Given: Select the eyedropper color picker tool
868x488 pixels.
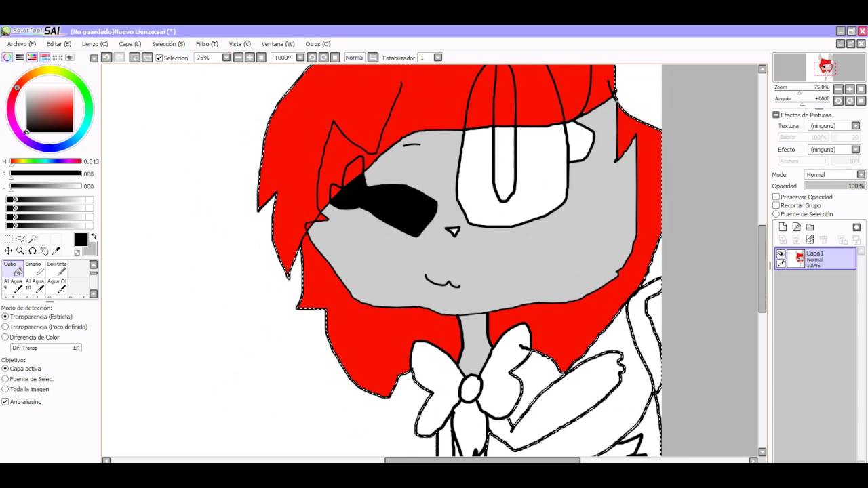Looking at the screenshot, I should 56,251.
